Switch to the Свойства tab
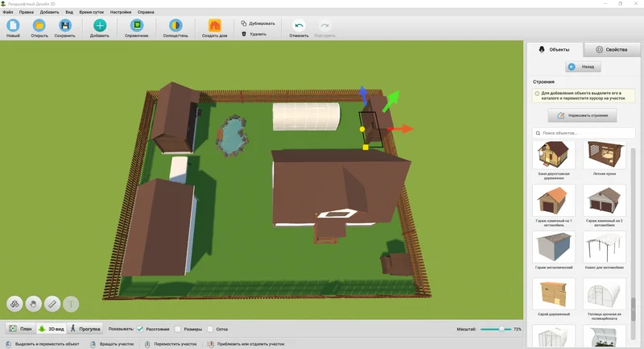This screenshot has width=644, height=349. (612, 49)
